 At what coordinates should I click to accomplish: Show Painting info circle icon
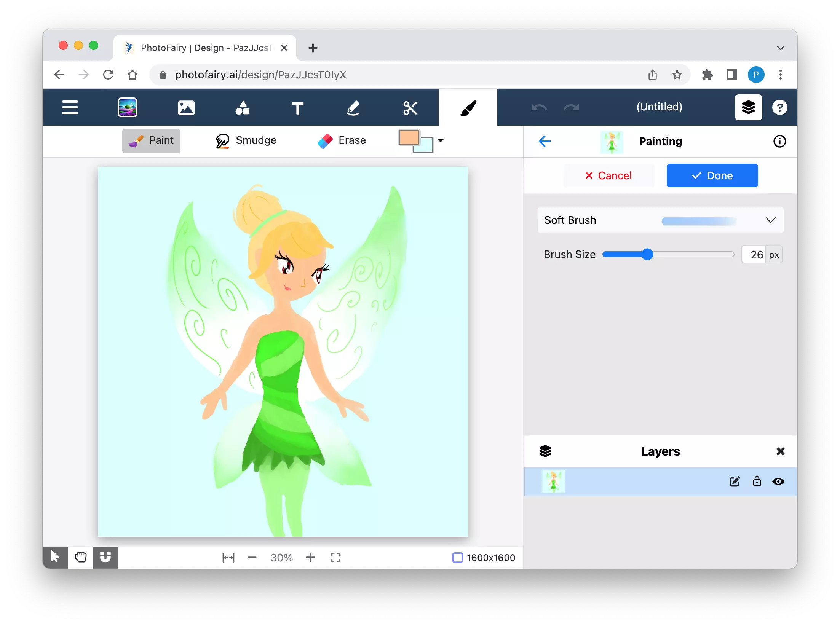tap(779, 141)
